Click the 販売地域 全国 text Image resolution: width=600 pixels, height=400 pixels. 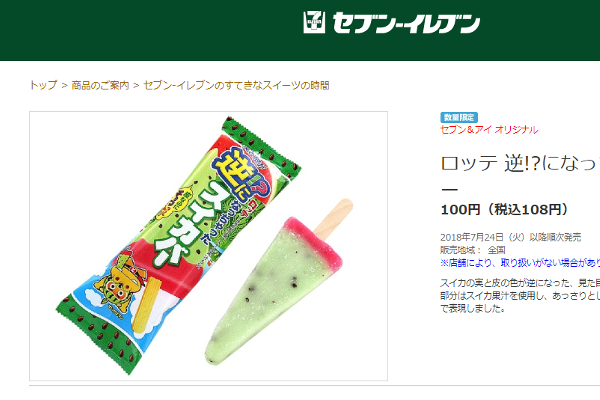coord(473,250)
